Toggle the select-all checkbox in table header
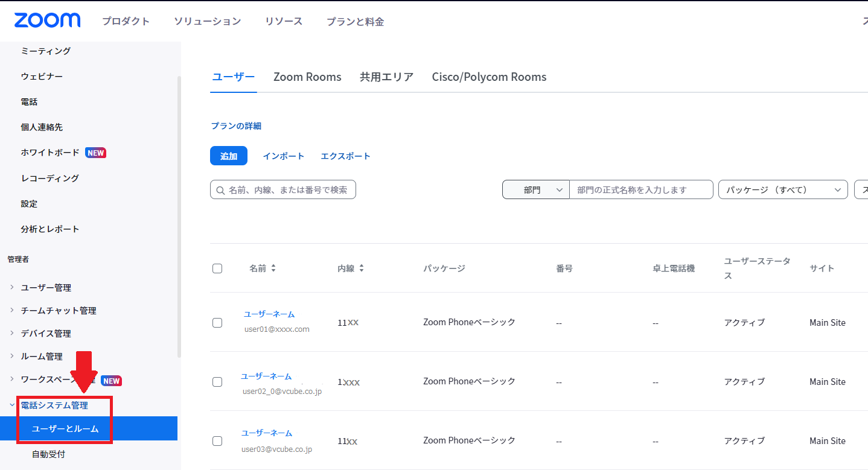This screenshot has height=470, width=868. tap(217, 268)
